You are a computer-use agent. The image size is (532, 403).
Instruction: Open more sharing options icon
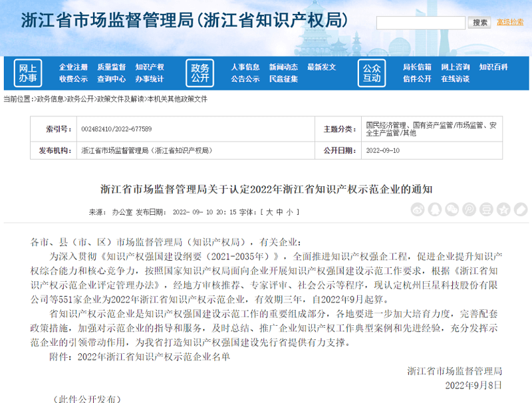[519, 208]
